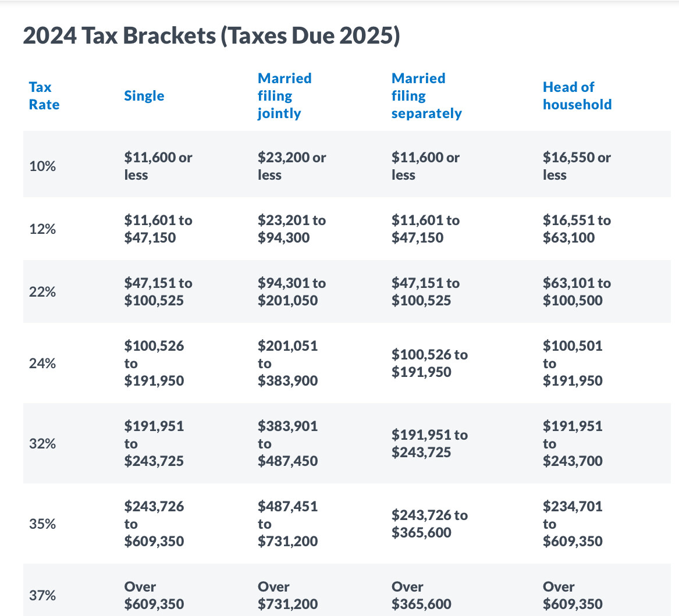Select the "Over $365,600" cell
679x616 pixels.
click(421, 596)
